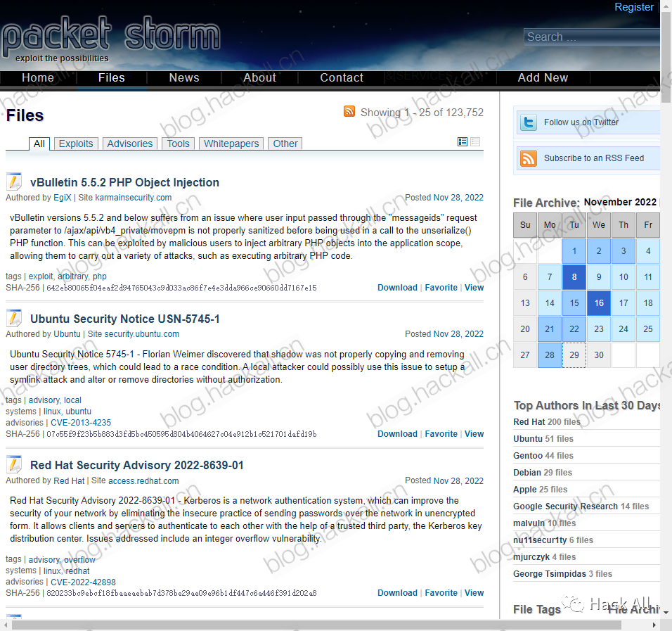This screenshot has width=672, height=631.
Task: Open the Files menu item
Action: [112, 77]
